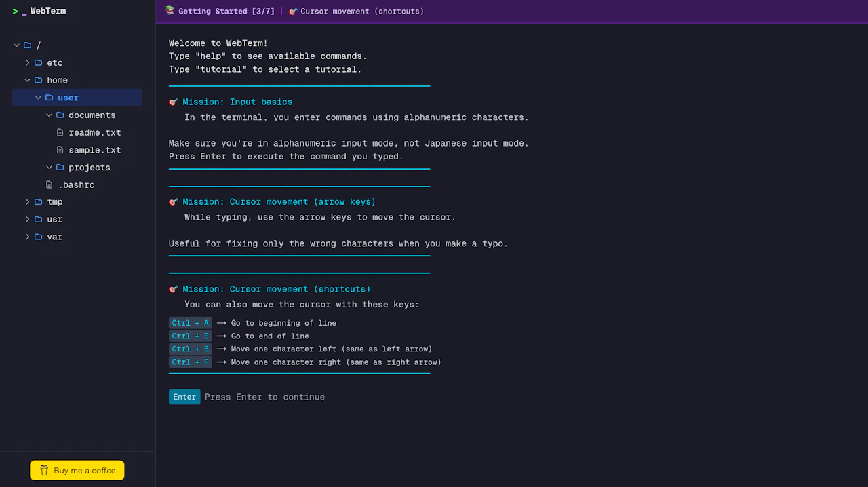The height and width of the screenshot is (487, 868).
Task: Collapse the root / folder chevron
Action: [x=16, y=45]
